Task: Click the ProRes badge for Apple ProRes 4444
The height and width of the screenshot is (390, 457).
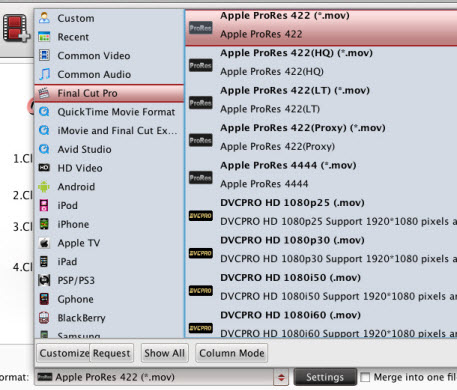Action: coord(201,178)
